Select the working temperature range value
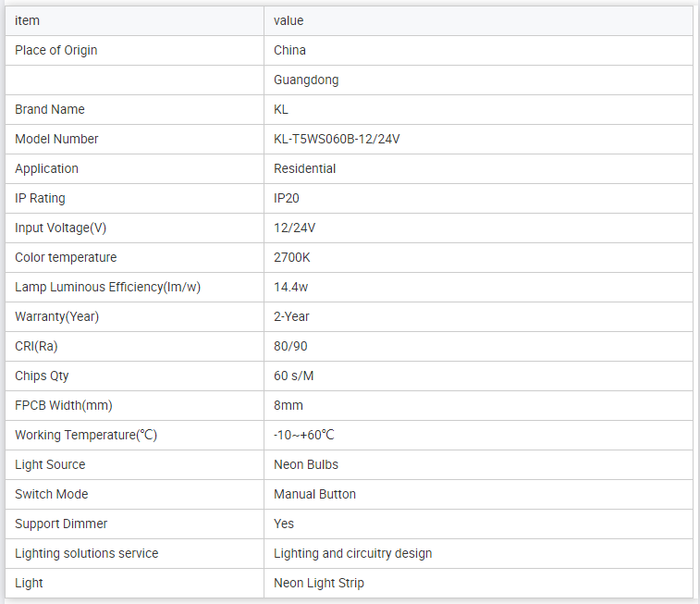 click(304, 435)
